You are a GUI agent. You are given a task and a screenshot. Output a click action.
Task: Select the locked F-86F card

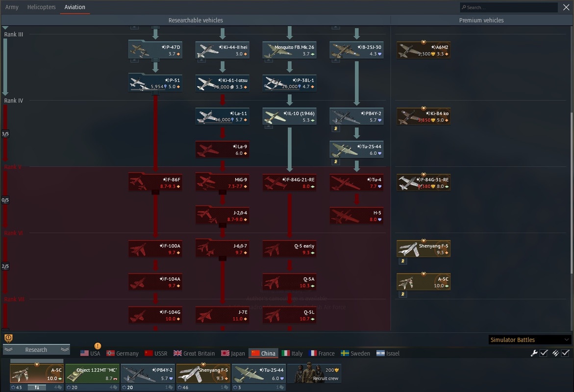point(155,183)
